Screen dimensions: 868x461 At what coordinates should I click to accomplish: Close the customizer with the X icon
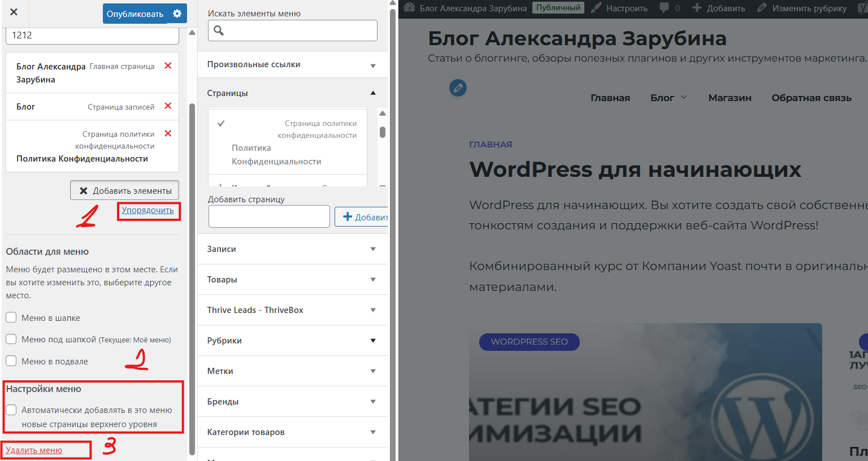[14, 12]
